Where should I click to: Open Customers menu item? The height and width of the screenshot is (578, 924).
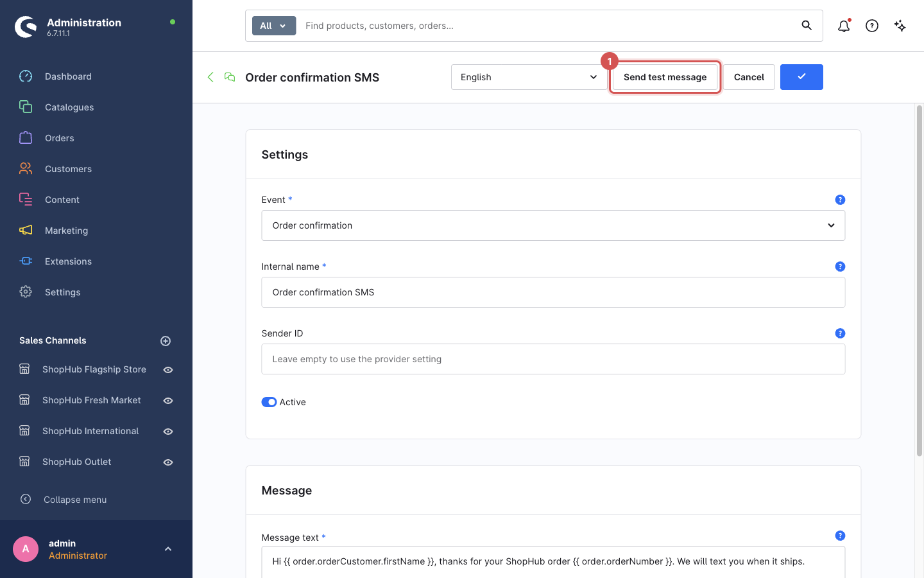[68, 169]
